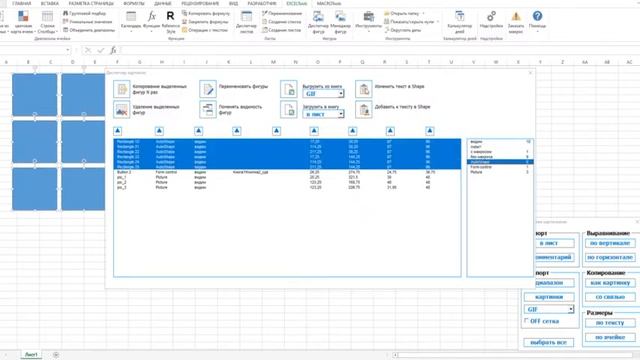
Task: Open Диспетчер листов tool
Action: (247, 21)
